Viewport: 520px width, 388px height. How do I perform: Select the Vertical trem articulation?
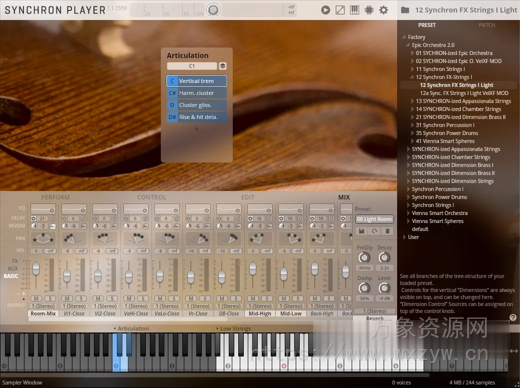pos(197,81)
